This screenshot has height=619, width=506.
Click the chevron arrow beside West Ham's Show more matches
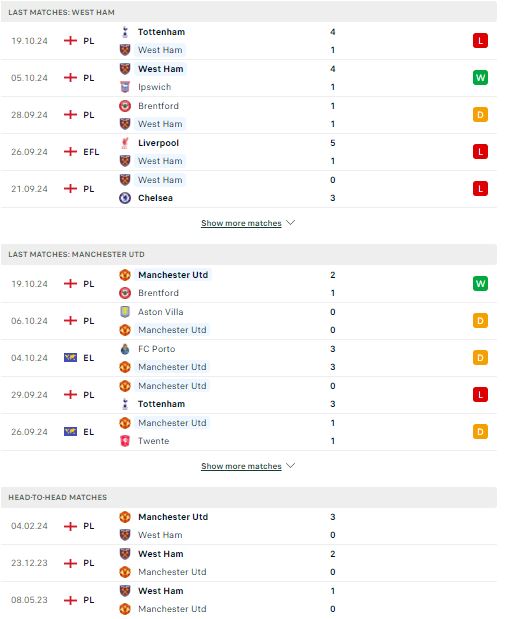[291, 223]
